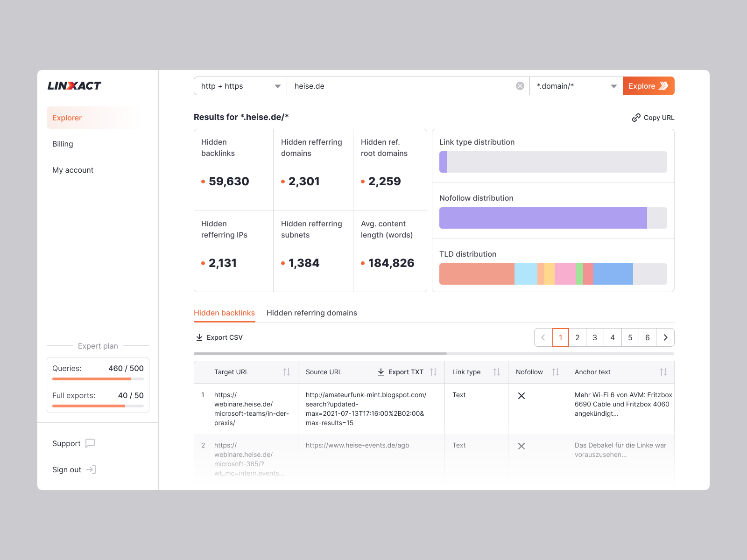
Task: Click the Support chat bubble icon
Action: [x=90, y=443]
